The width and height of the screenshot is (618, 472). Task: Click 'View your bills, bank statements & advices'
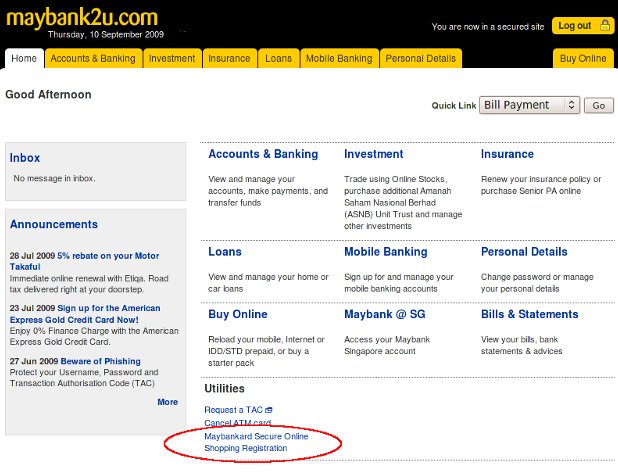coord(521,345)
